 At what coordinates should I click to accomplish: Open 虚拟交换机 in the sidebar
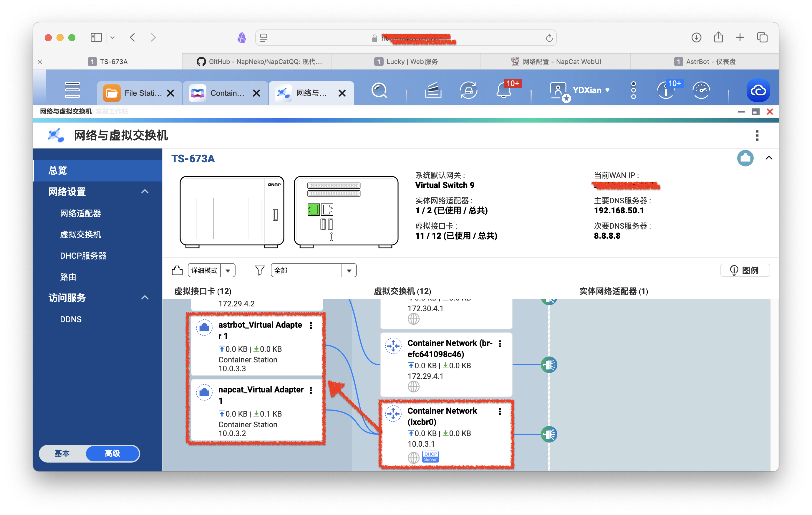point(80,235)
